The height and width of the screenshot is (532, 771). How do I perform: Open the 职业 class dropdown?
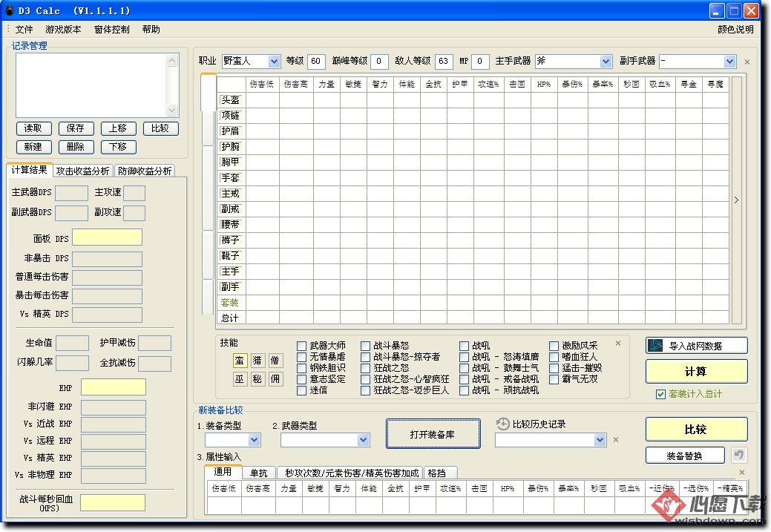274,61
